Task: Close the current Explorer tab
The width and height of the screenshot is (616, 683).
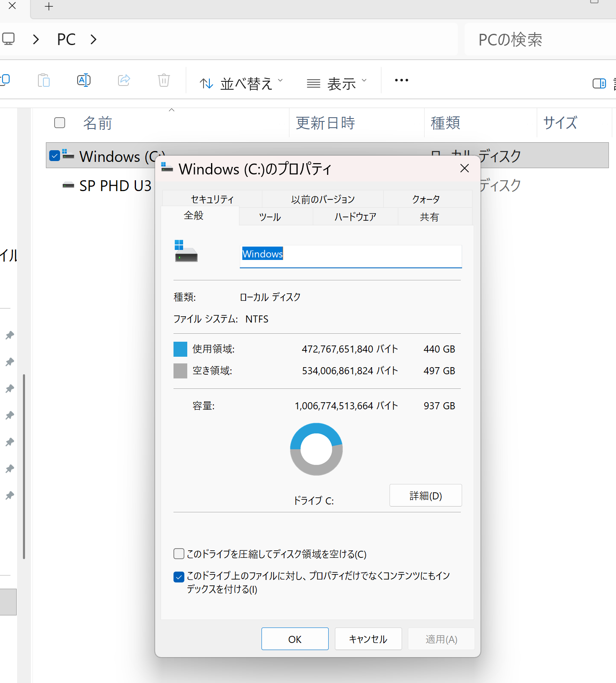Action: tap(12, 6)
